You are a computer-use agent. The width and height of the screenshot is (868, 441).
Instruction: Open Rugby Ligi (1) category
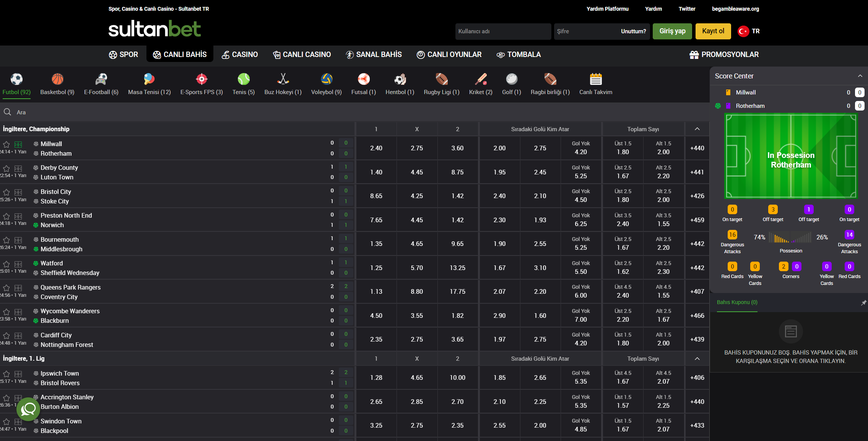tap(442, 84)
